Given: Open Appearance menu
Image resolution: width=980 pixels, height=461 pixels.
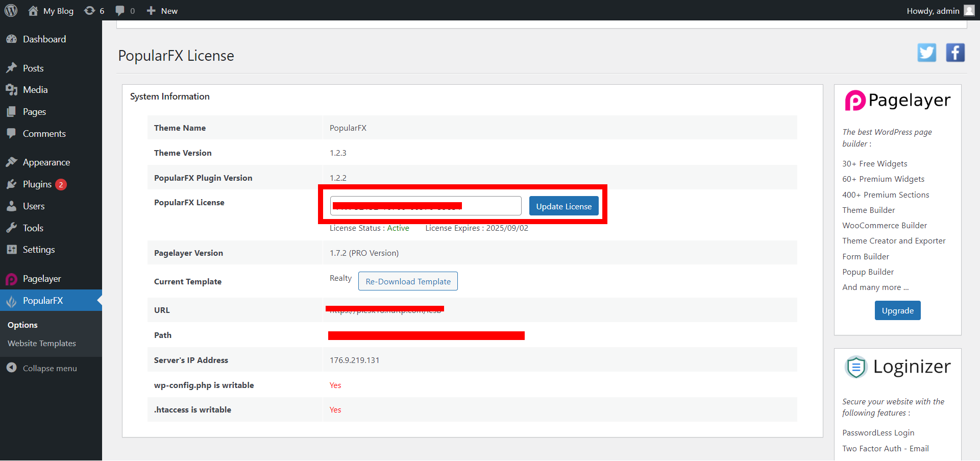Looking at the screenshot, I should (46, 162).
